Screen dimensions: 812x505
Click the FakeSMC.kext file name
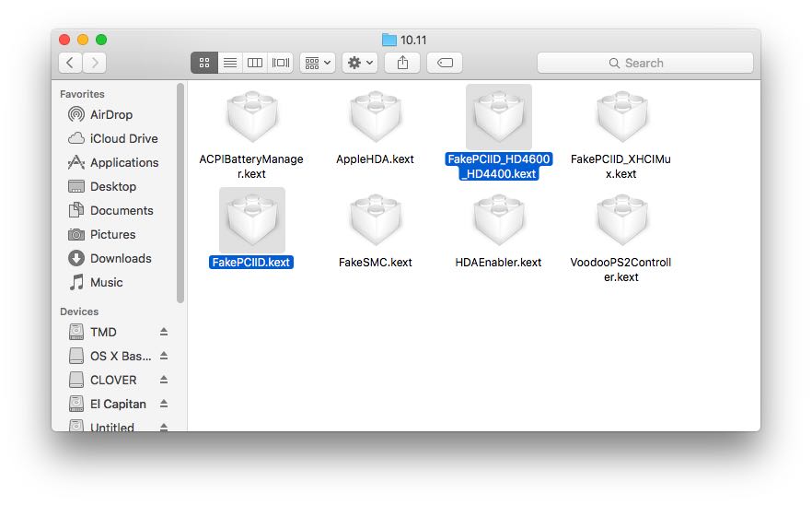[x=376, y=263]
